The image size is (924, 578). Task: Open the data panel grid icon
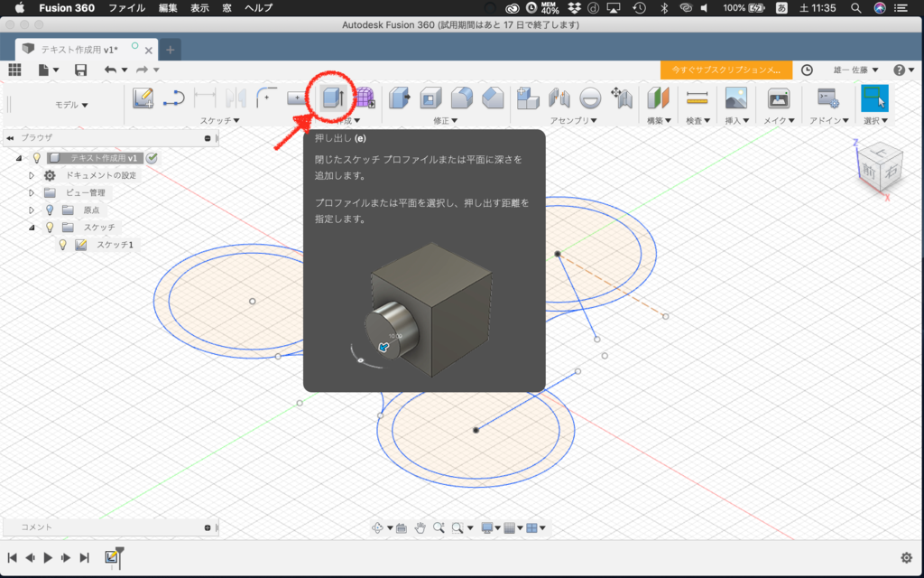[14, 70]
